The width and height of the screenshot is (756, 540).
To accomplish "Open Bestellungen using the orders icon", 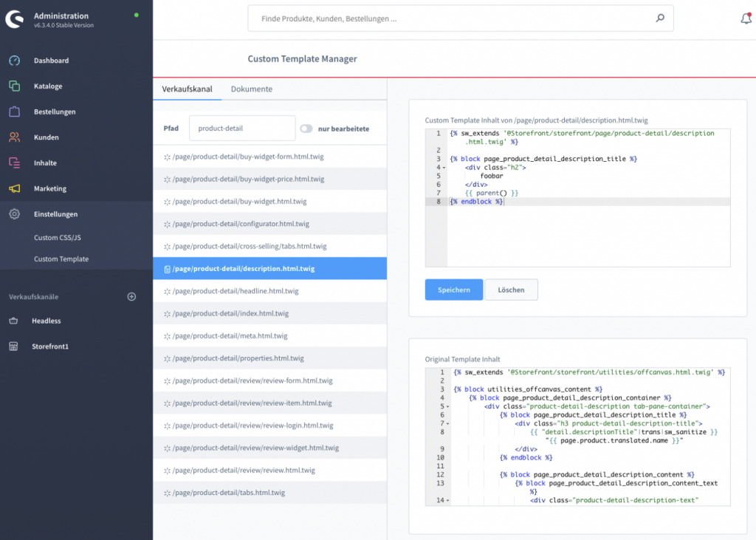I will (16, 111).
